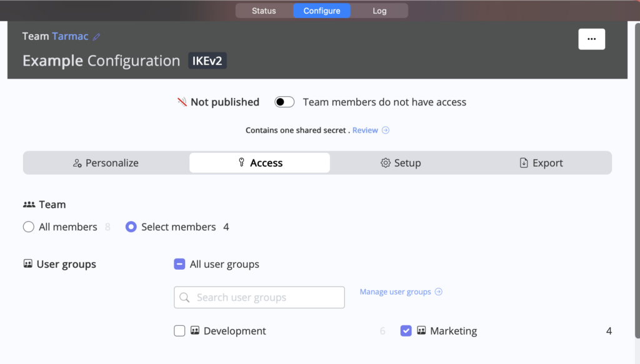Click the Review shared secret link

point(366,130)
